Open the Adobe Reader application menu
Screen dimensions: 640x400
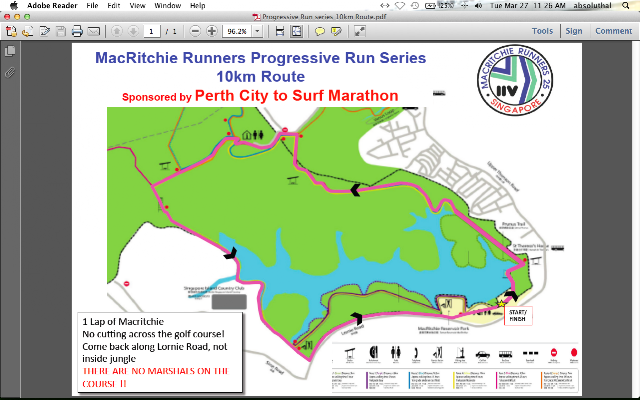tap(52, 5)
